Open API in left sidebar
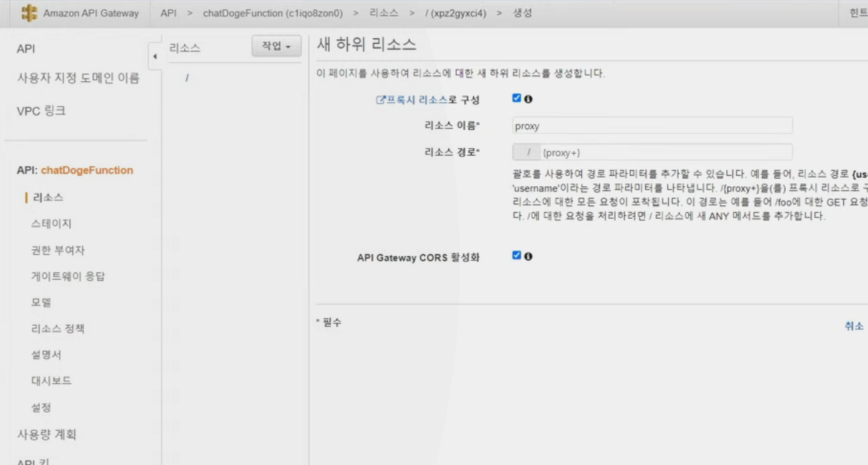868x465 pixels. (26, 49)
